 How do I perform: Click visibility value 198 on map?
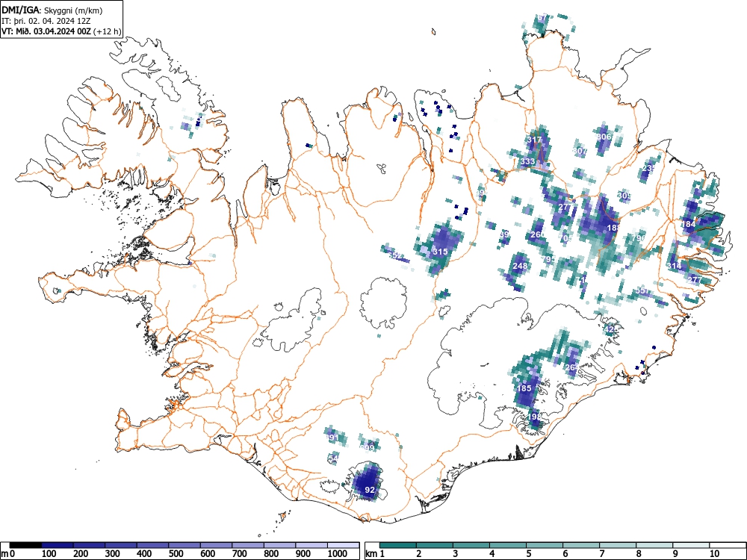(x=535, y=417)
